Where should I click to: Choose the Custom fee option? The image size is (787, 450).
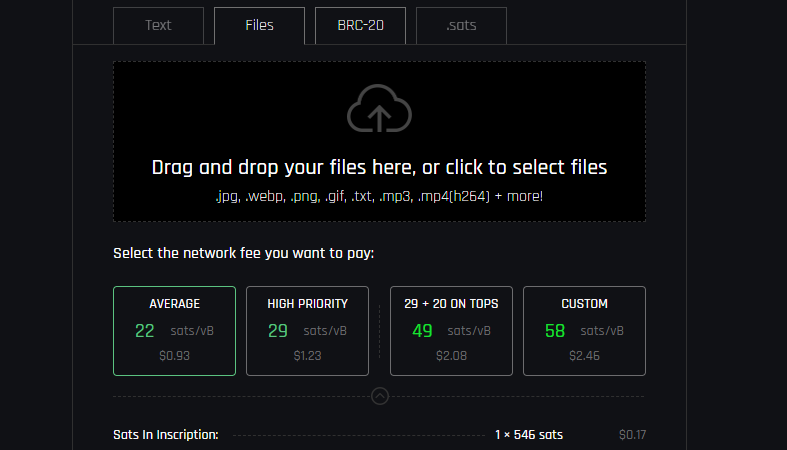point(584,331)
